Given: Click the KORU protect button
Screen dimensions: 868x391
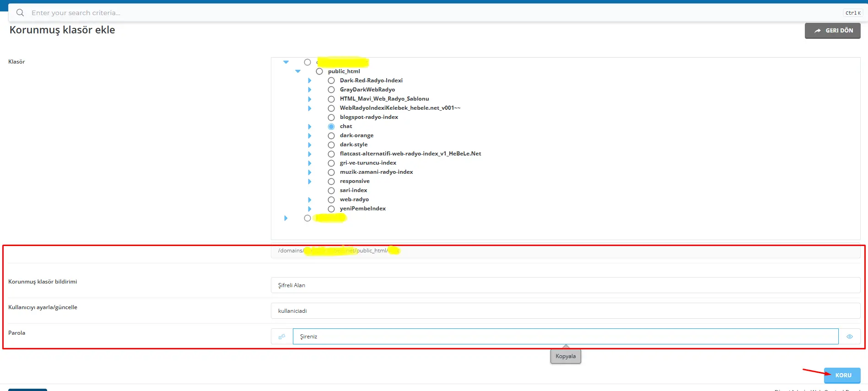Looking at the screenshot, I should click(842, 375).
